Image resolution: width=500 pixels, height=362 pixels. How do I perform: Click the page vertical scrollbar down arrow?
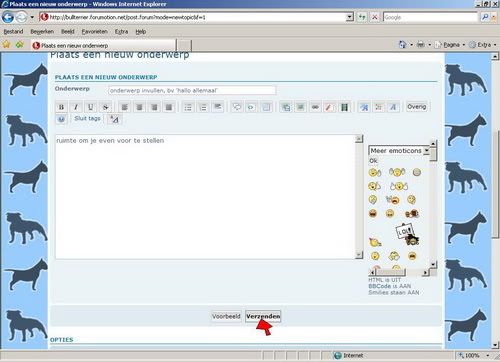pos(495,345)
